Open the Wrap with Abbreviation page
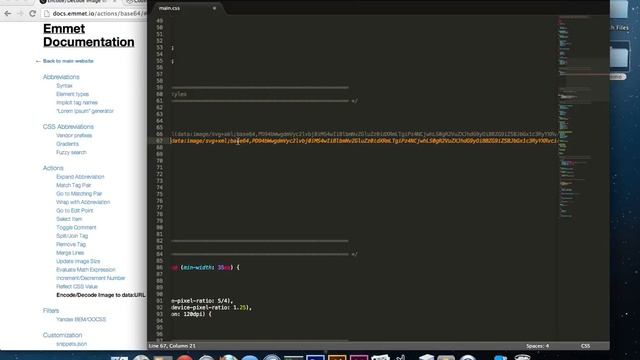 [x=83, y=202]
